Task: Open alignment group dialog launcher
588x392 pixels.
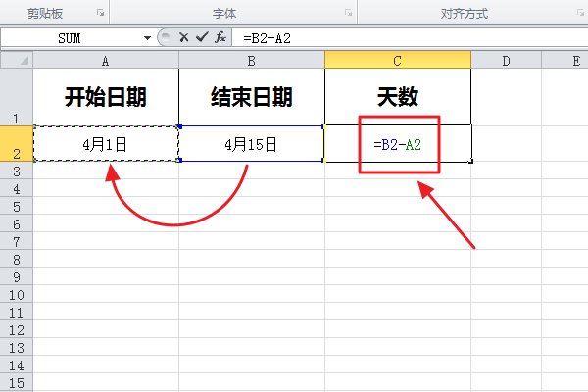Action: point(579,14)
